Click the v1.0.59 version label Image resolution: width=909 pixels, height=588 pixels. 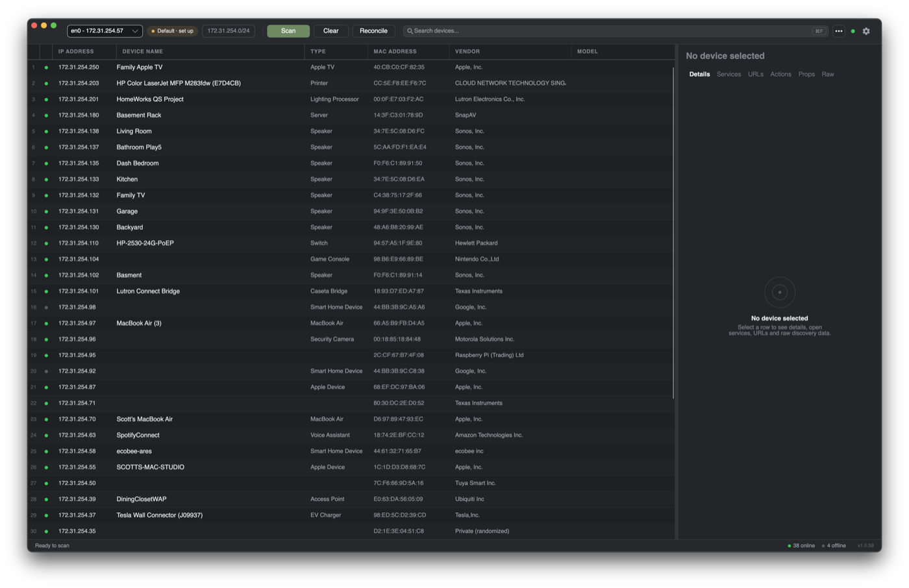point(865,546)
